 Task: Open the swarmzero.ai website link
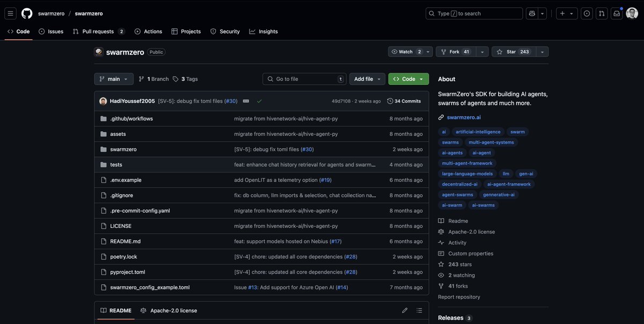pyautogui.click(x=463, y=117)
